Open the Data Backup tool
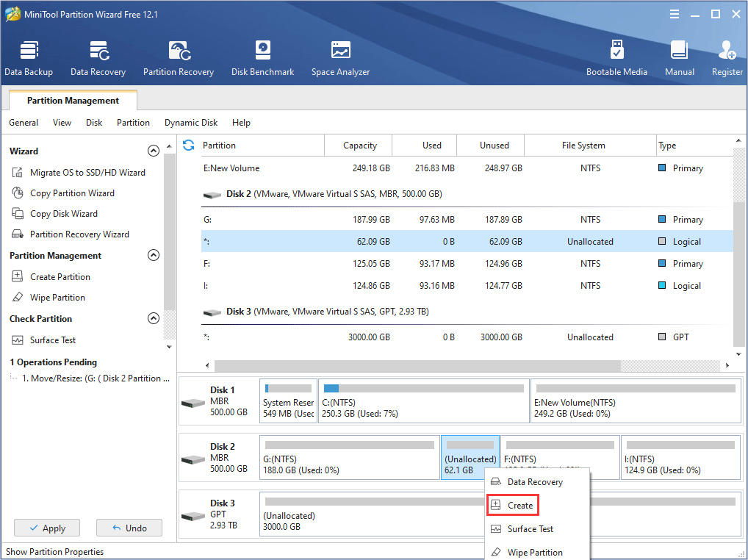This screenshot has height=560, width=748. [29, 58]
